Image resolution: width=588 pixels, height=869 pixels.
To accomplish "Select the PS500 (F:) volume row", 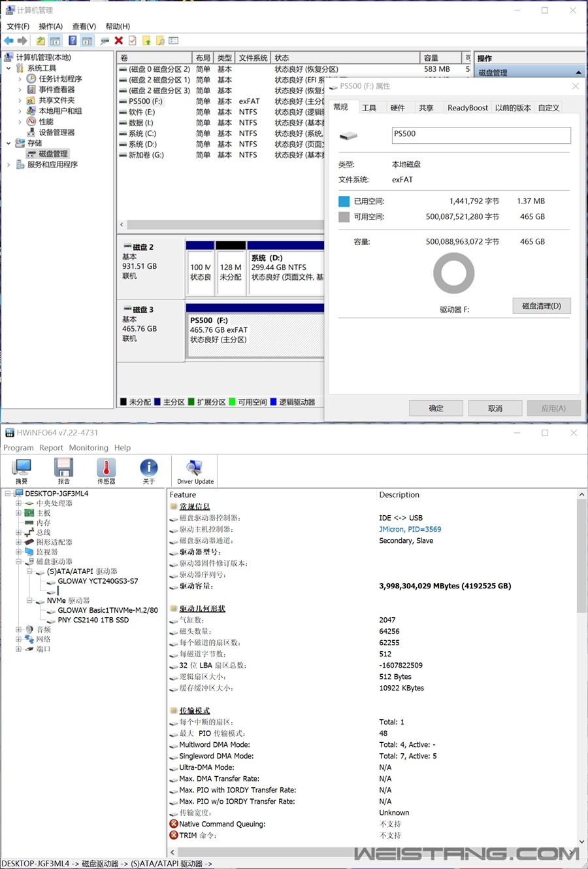I will (221, 101).
